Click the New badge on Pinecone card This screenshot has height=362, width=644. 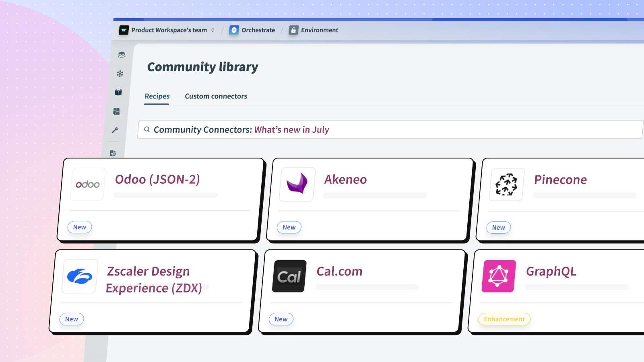tap(498, 228)
